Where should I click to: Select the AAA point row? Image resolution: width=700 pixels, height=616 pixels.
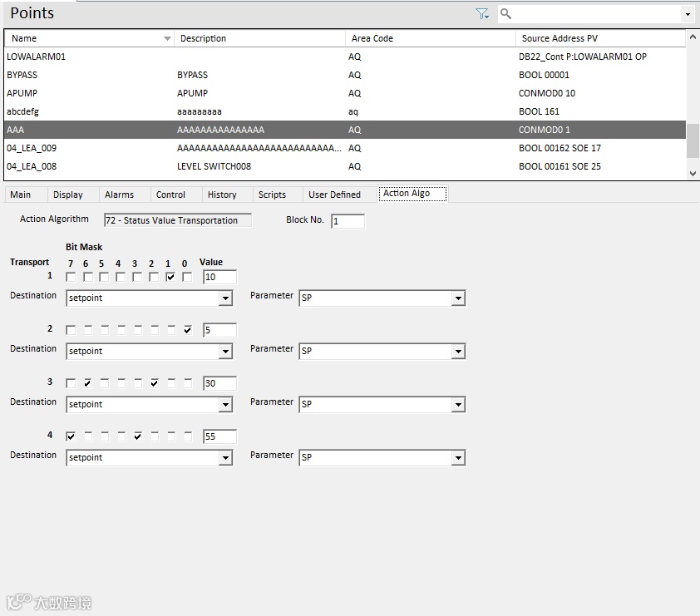[x=345, y=130]
